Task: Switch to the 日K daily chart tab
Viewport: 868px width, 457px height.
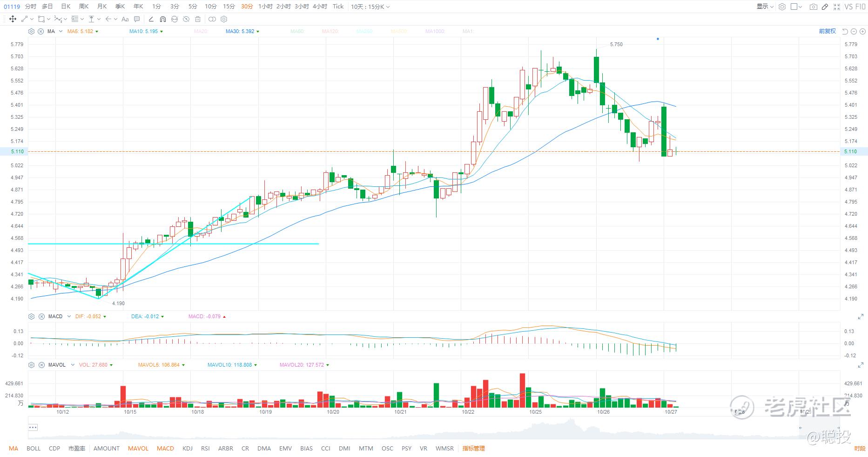Action: (x=66, y=7)
